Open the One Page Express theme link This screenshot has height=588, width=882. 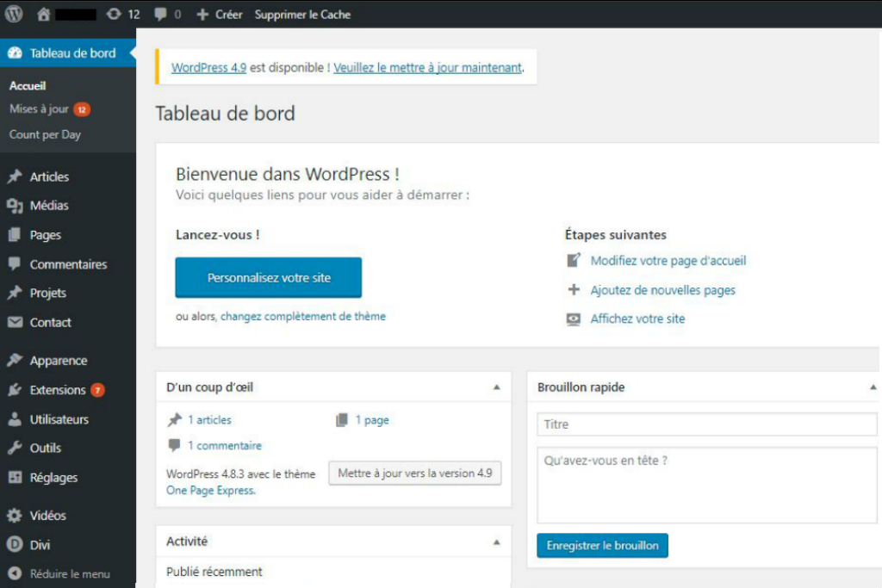coord(210,490)
